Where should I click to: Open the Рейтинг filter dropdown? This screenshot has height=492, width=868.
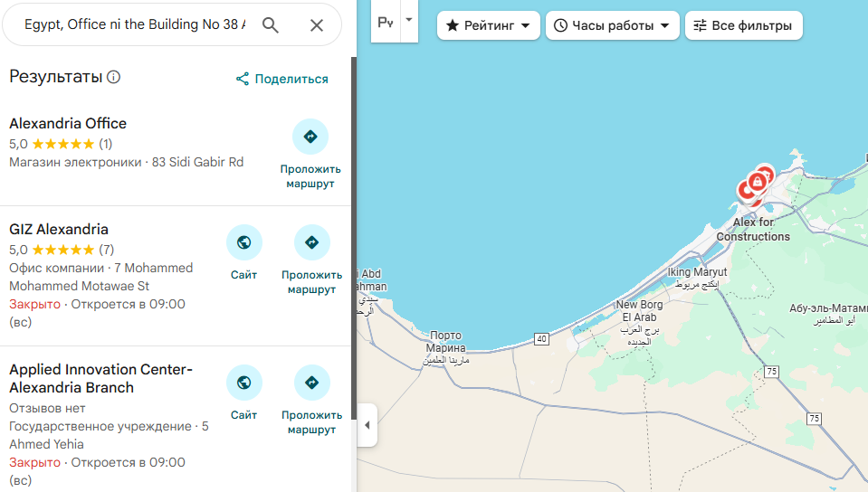click(488, 25)
